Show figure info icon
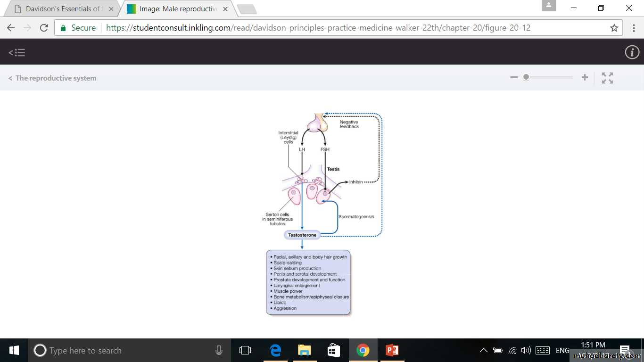 pyautogui.click(x=632, y=52)
